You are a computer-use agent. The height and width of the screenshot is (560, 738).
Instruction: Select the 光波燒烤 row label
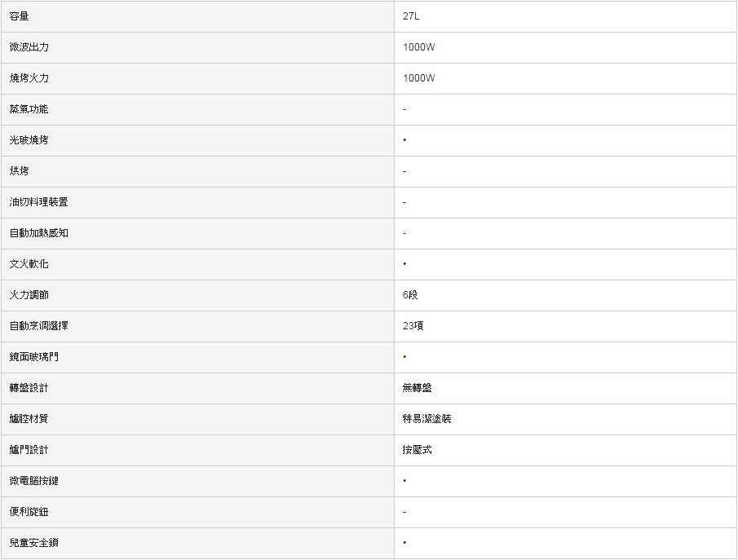coord(29,140)
